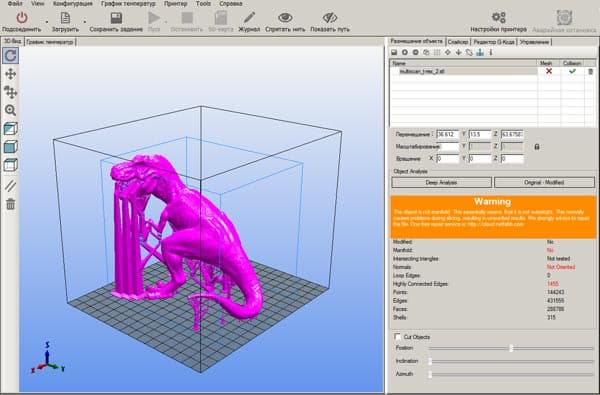Image resolution: width=600 pixels, height=395 pixels.
Task: Click the Deep Analysis button
Action: point(441,183)
